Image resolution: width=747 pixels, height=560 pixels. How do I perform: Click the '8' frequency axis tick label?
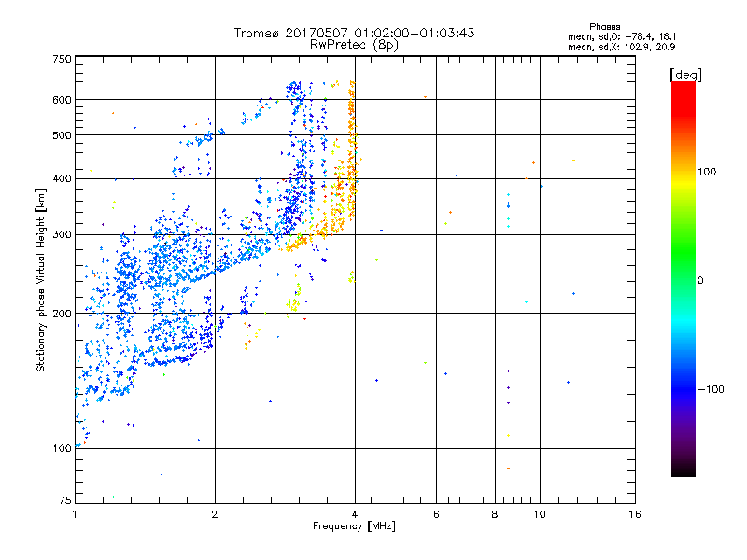[x=495, y=514]
